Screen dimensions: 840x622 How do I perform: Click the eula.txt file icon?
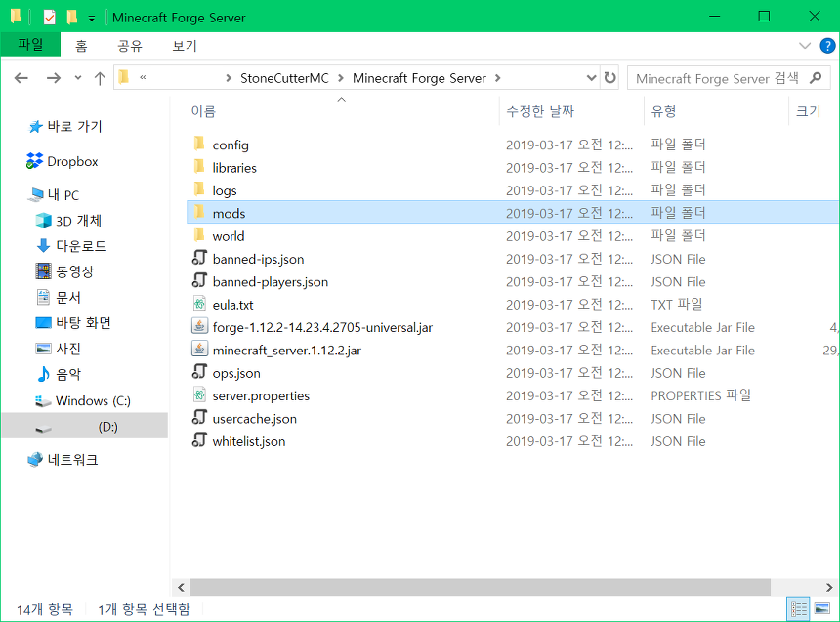coord(199,304)
